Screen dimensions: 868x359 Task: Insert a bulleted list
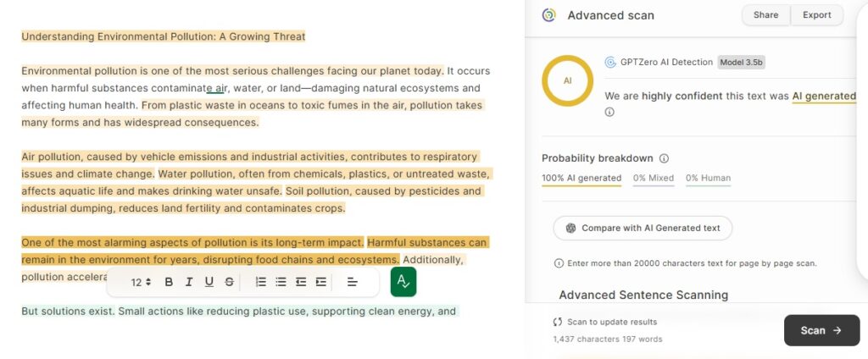coord(281,282)
